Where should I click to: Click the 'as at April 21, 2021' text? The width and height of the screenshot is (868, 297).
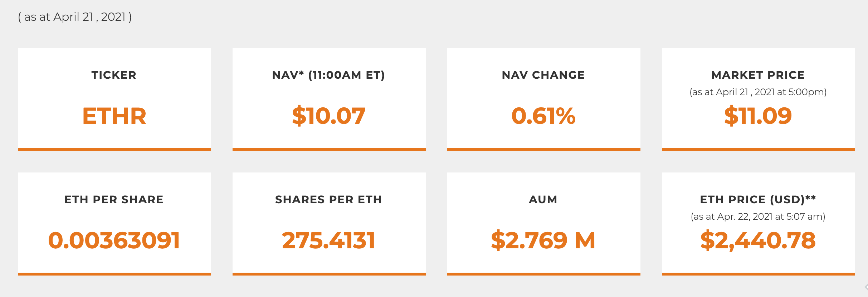(75, 17)
